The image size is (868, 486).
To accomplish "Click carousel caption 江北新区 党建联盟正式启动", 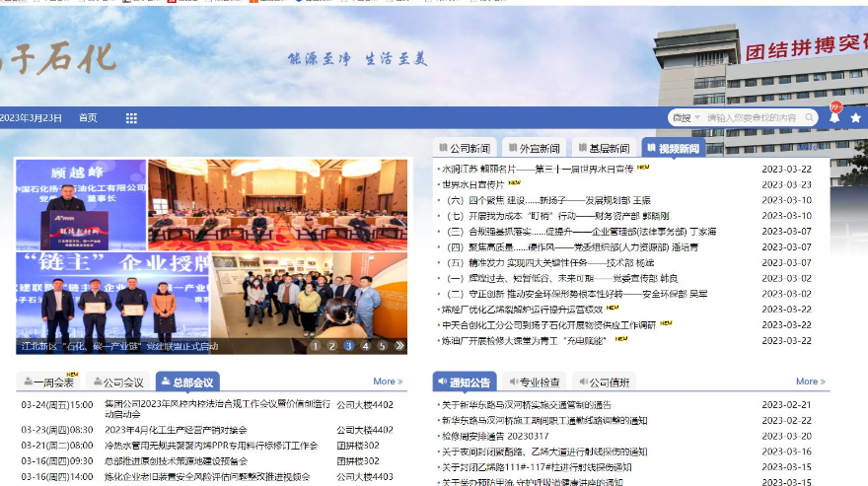I will 119,347.
